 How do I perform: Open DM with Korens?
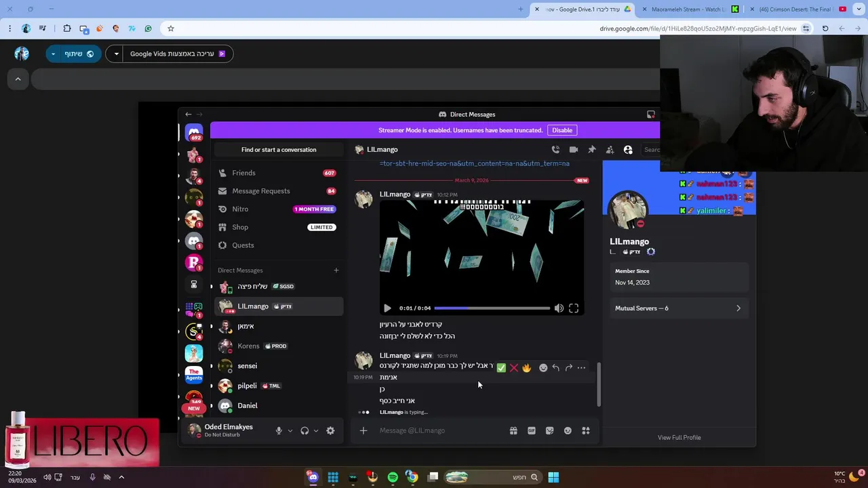coord(279,346)
